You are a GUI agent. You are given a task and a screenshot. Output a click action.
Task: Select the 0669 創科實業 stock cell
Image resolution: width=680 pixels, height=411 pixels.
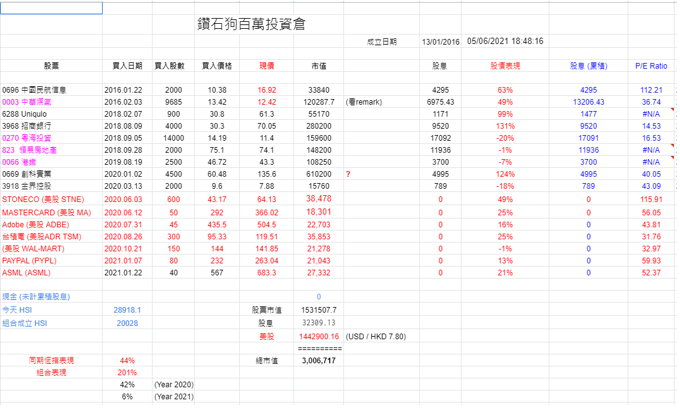[x=26, y=174]
